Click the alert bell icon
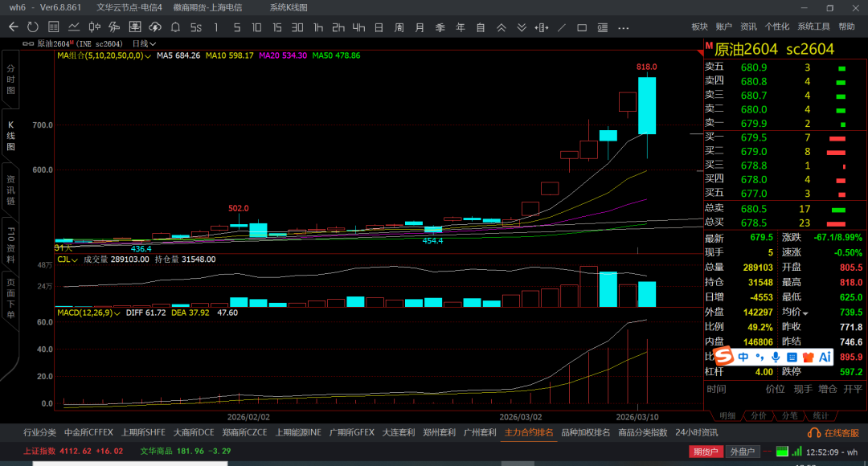 tap(175, 27)
